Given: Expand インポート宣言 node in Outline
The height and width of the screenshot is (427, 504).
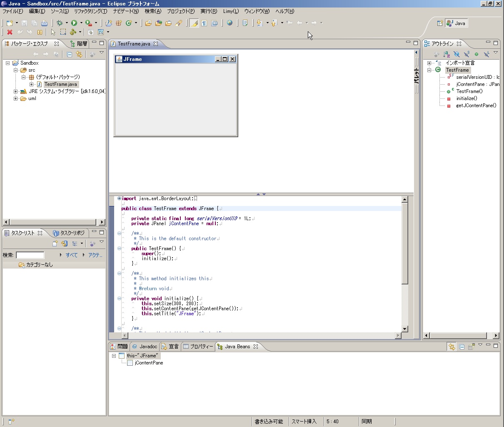Looking at the screenshot, I should tap(429, 63).
